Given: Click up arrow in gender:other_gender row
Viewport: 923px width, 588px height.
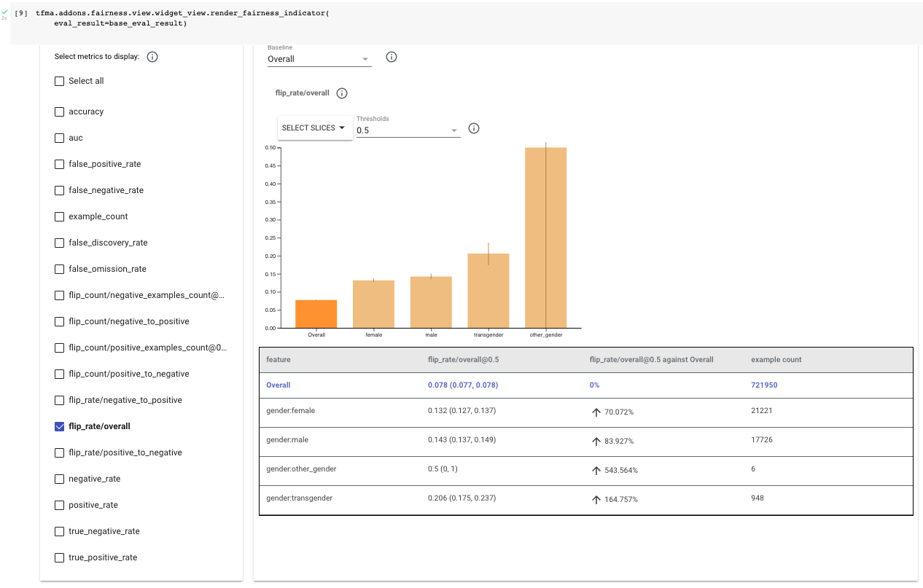Looking at the screenshot, I should tap(596, 470).
